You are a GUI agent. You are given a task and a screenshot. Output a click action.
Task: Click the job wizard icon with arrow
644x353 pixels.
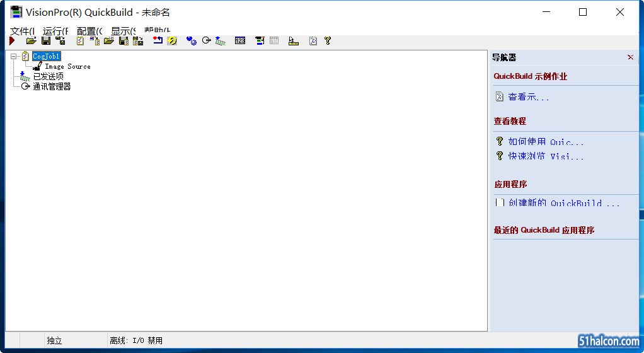pos(95,41)
